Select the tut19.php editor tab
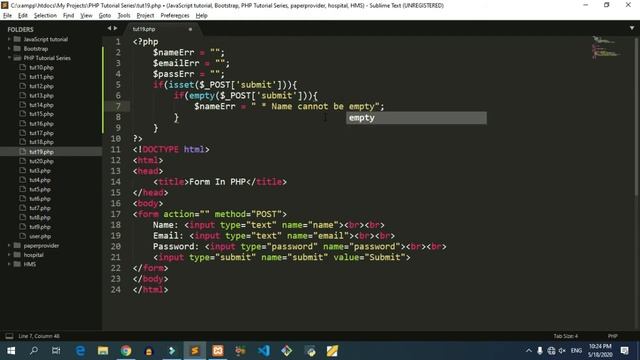The image size is (640, 360). (x=162, y=29)
